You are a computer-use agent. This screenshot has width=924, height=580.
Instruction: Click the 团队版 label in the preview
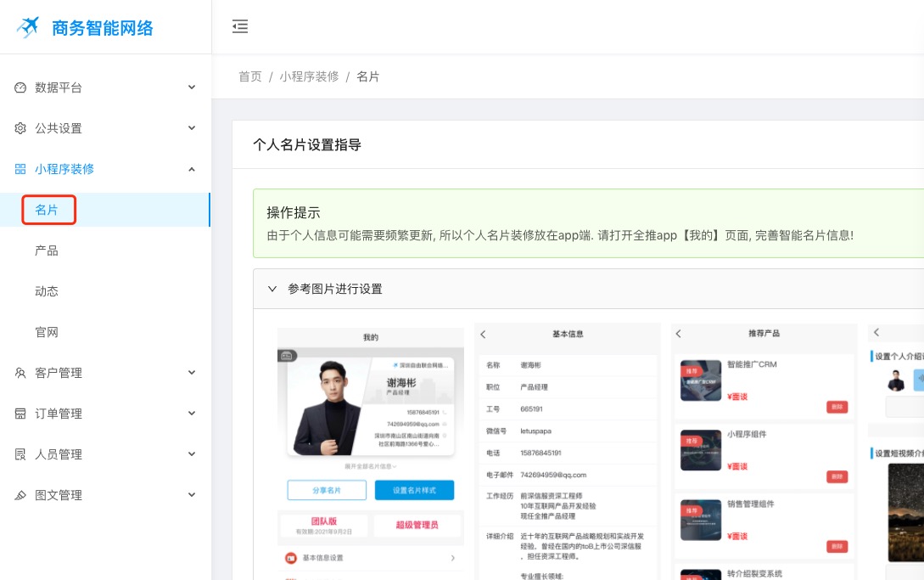(324, 521)
